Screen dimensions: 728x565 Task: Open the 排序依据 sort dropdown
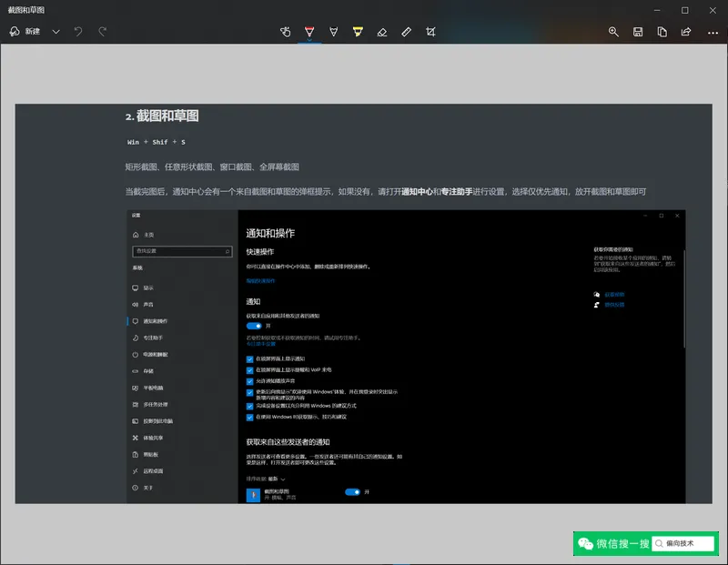[x=266, y=479]
